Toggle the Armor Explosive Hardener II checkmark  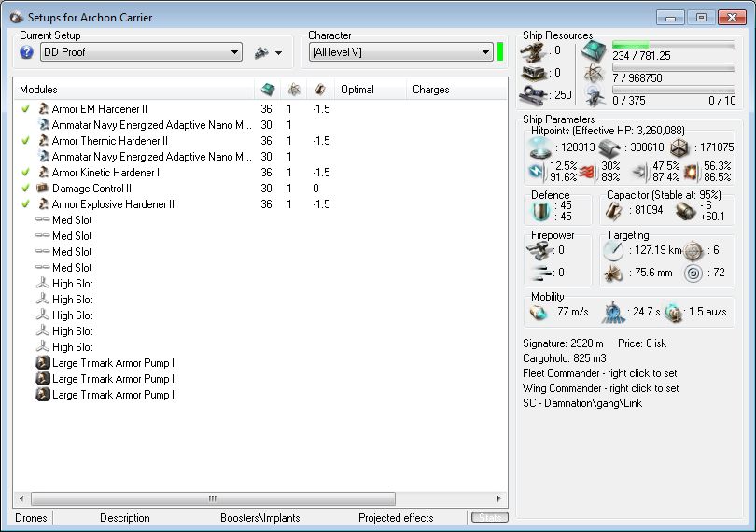coord(26,204)
